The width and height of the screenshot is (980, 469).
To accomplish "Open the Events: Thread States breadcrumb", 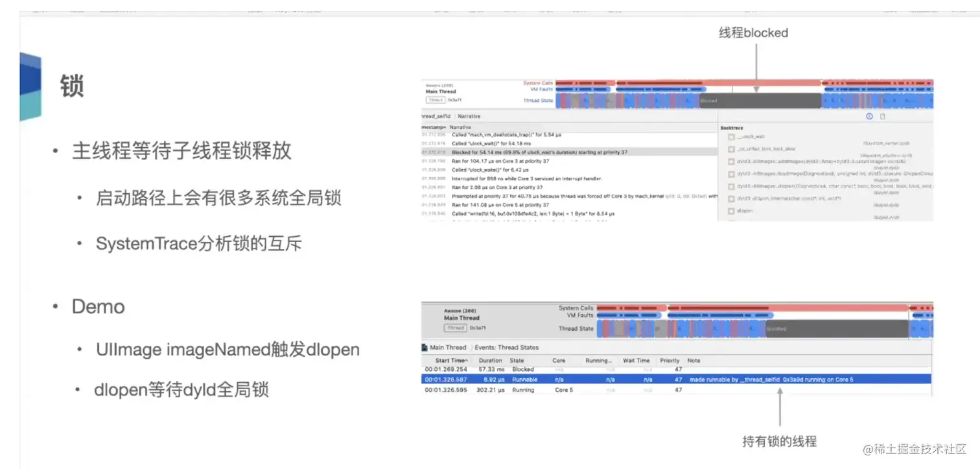I will (x=507, y=348).
